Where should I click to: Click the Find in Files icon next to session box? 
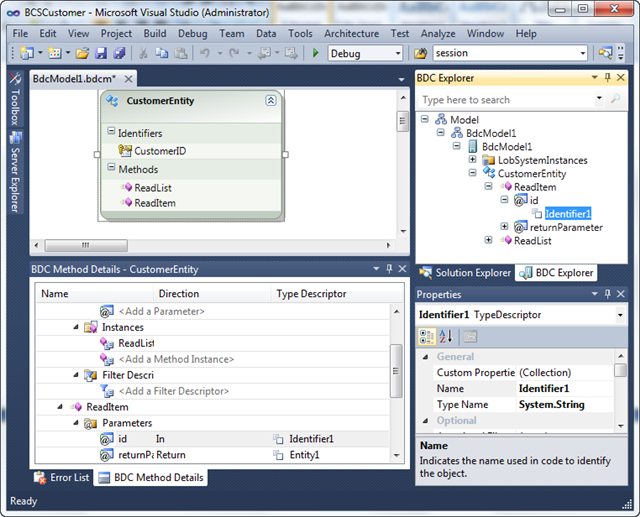click(420, 53)
